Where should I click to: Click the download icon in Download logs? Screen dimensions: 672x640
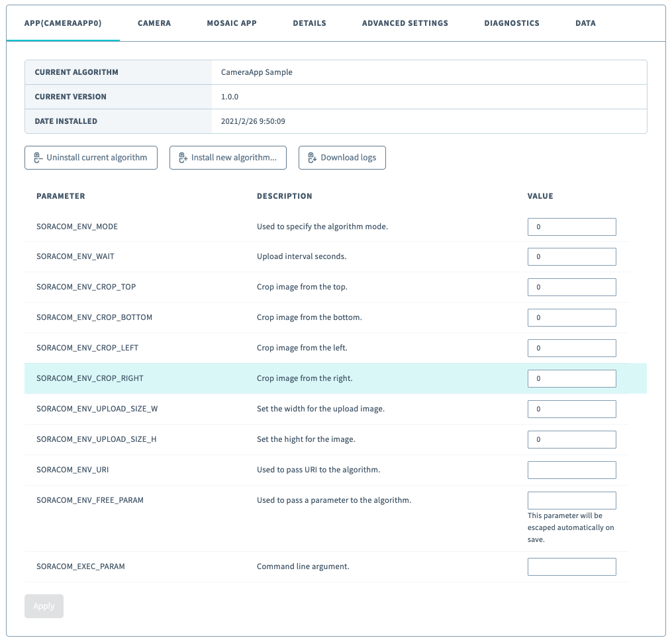[312, 158]
